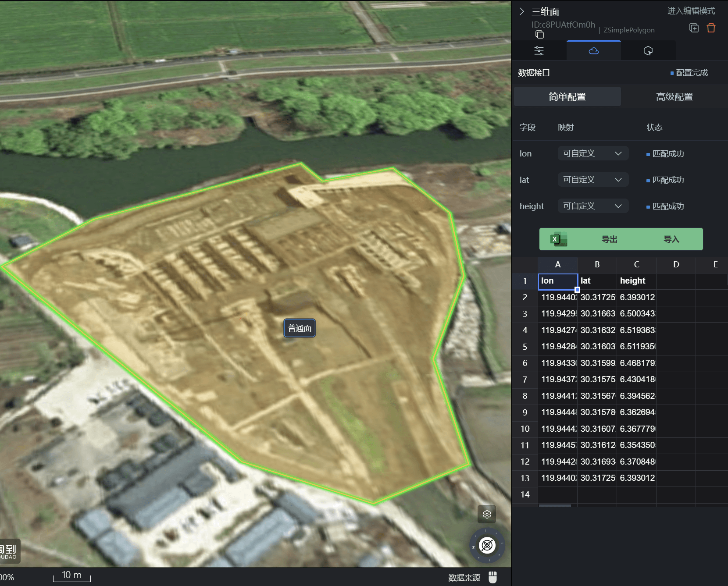Click height cell 6.394562 in row 8
Viewport: 728px width, 586px height.
[636, 396]
